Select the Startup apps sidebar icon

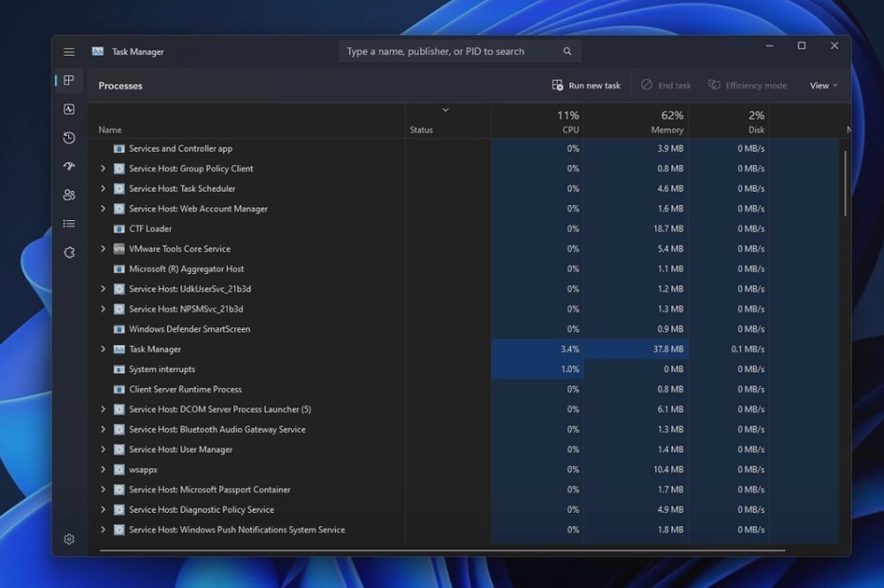(69, 166)
